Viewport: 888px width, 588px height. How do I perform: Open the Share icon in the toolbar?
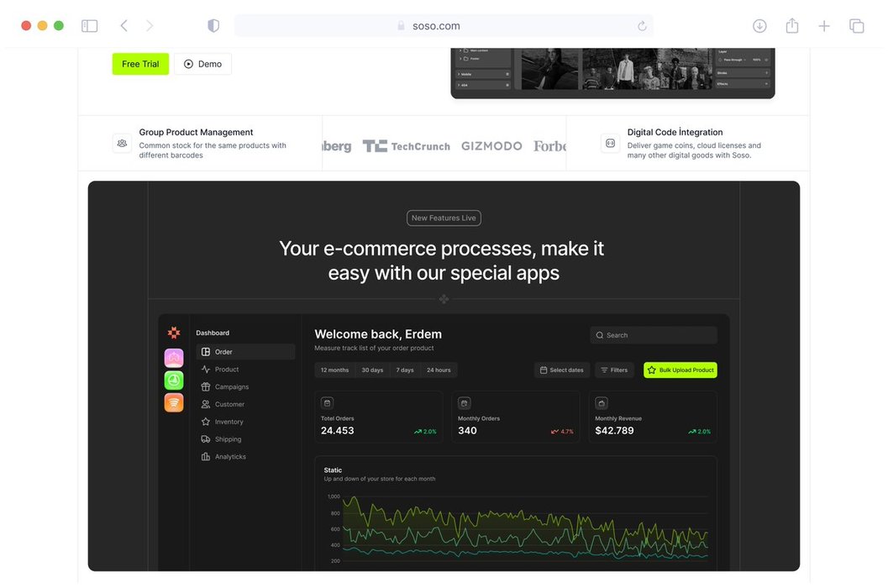coord(791,25)
